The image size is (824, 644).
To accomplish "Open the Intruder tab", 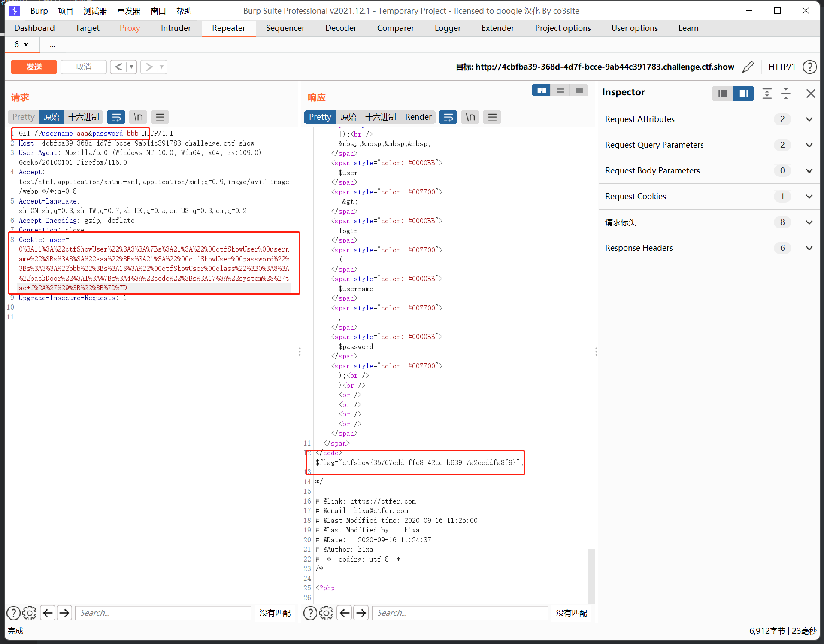I will point(176,28).
